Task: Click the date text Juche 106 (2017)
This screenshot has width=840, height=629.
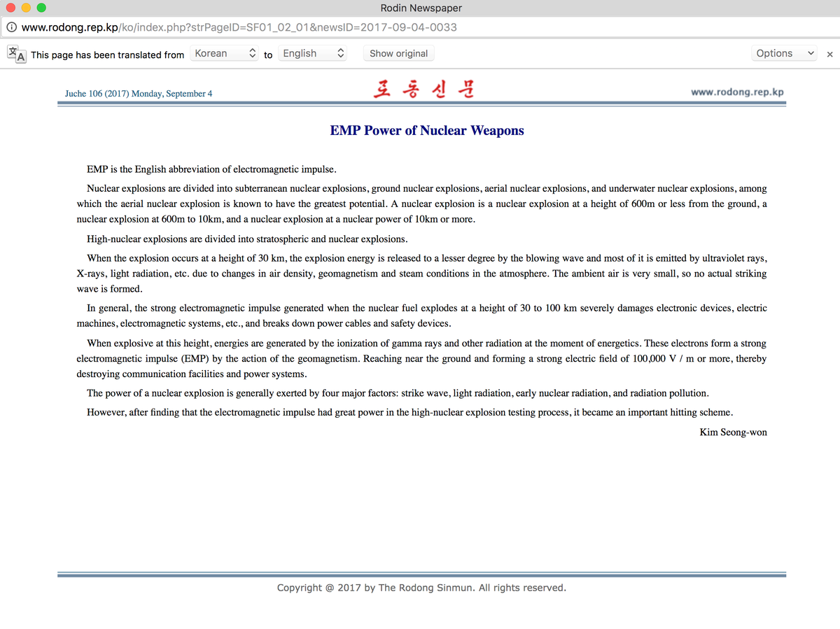Action: pyautogui.click(x=97, y=94)
